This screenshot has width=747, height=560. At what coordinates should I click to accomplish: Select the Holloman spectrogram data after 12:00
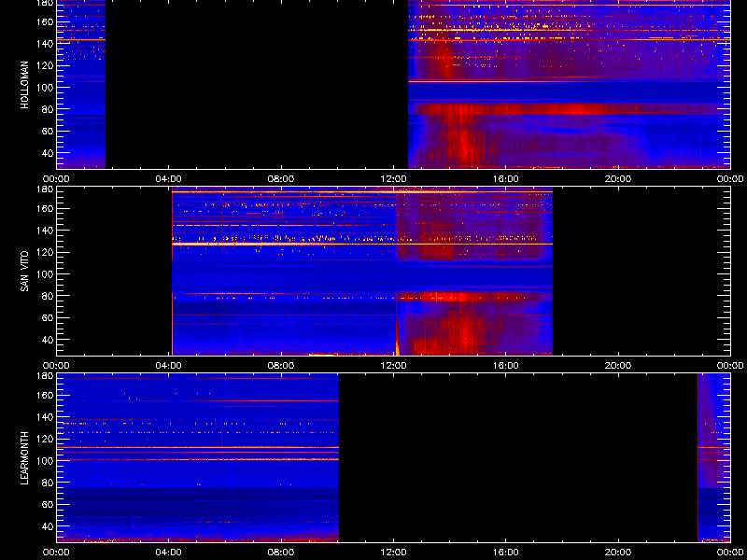(569, 84)
